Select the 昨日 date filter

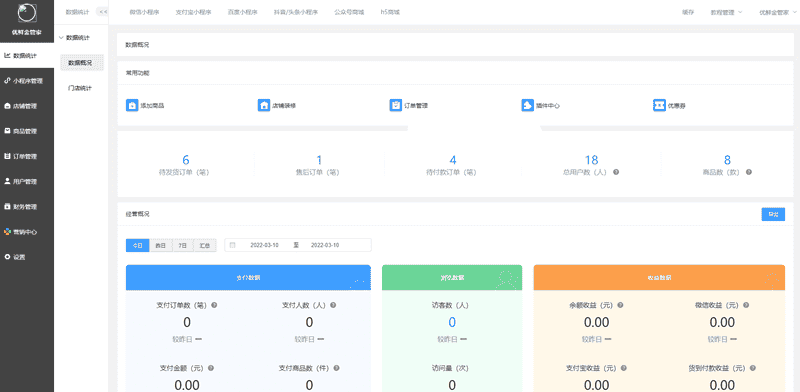pyautogui.click(x=161, y=245)
